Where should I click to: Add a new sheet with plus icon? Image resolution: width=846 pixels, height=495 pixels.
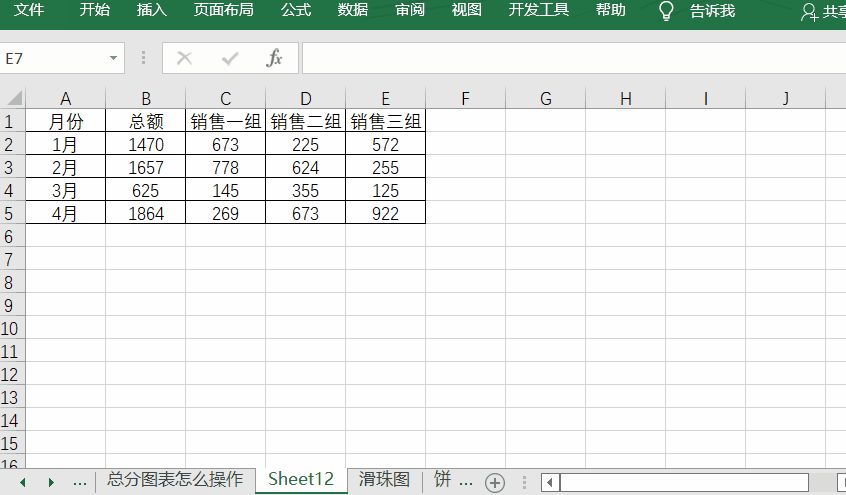[494, 482]
